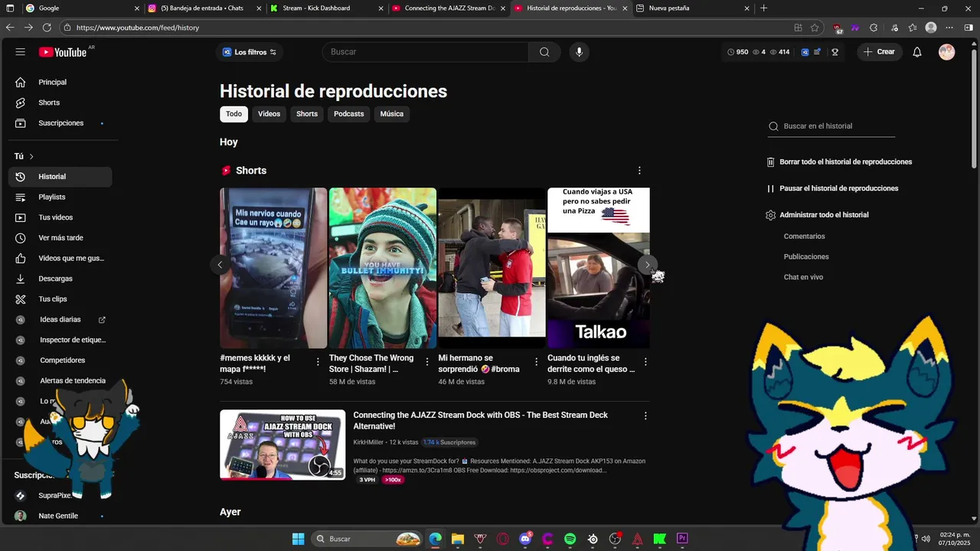Open menu for 'They Chose The Wrong Store' short
Viewport: 980px width, 551px height.
click(427, 362)
